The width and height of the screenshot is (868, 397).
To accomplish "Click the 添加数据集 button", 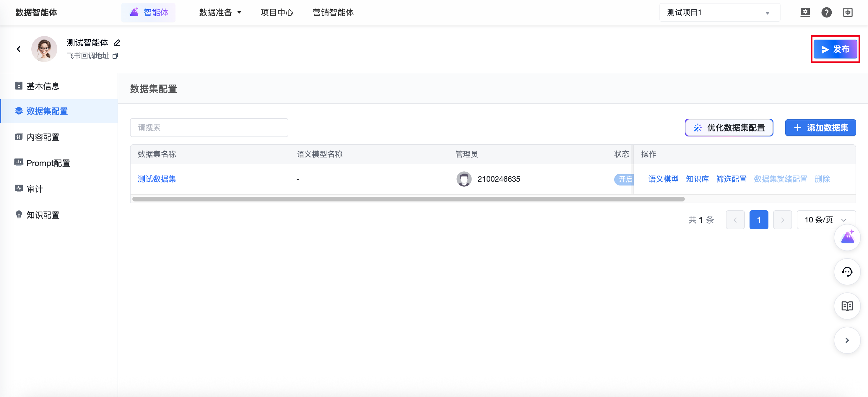I will pos(820,128).
